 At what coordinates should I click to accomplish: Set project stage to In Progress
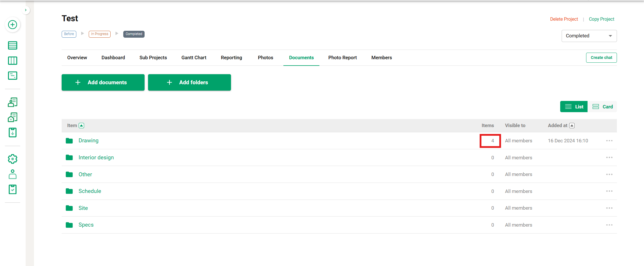coord(100,34)
